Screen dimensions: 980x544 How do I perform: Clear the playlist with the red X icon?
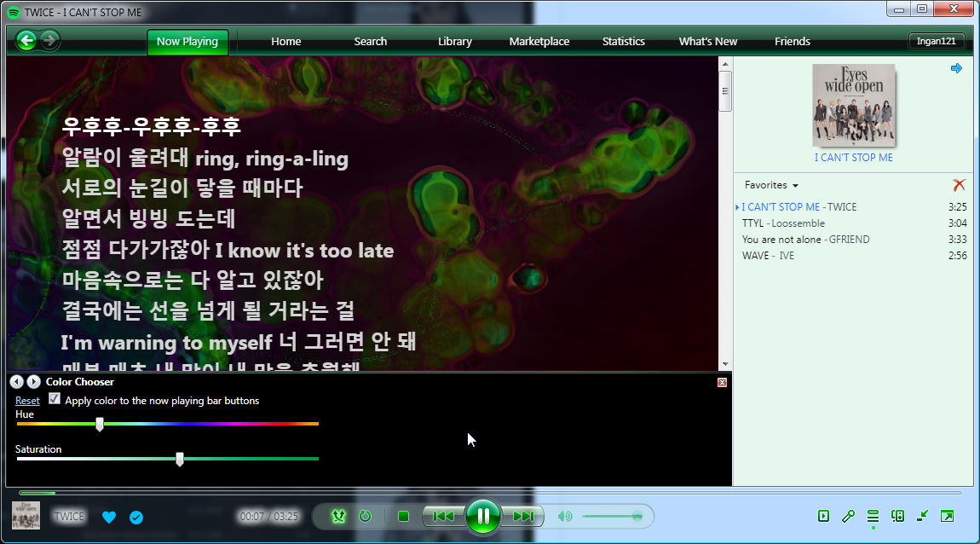click(x=959, y=185)
